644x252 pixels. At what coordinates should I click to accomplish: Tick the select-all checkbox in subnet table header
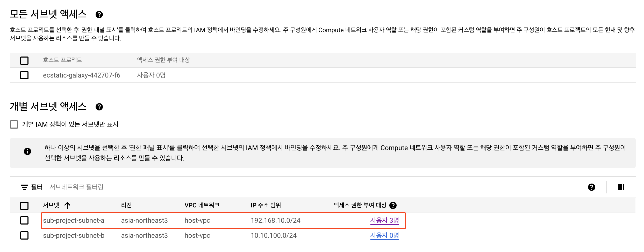(x=24, y=206)
